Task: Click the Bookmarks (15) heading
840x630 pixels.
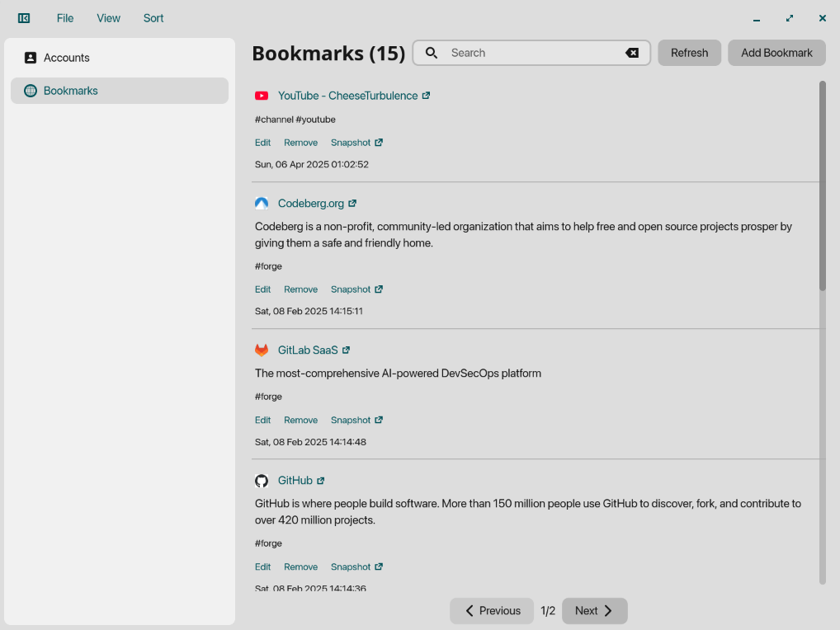Action: tap(328, 53)
